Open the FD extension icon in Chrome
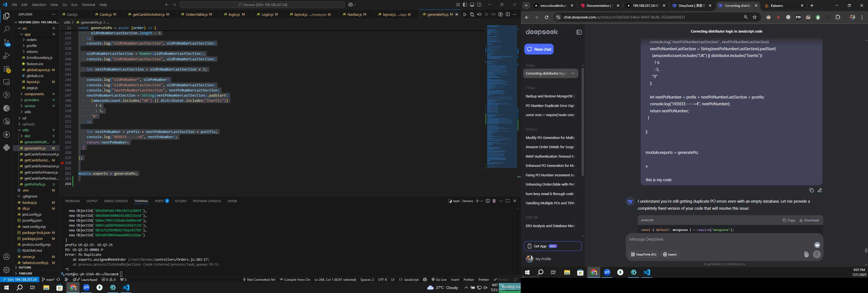 (798, 17)
